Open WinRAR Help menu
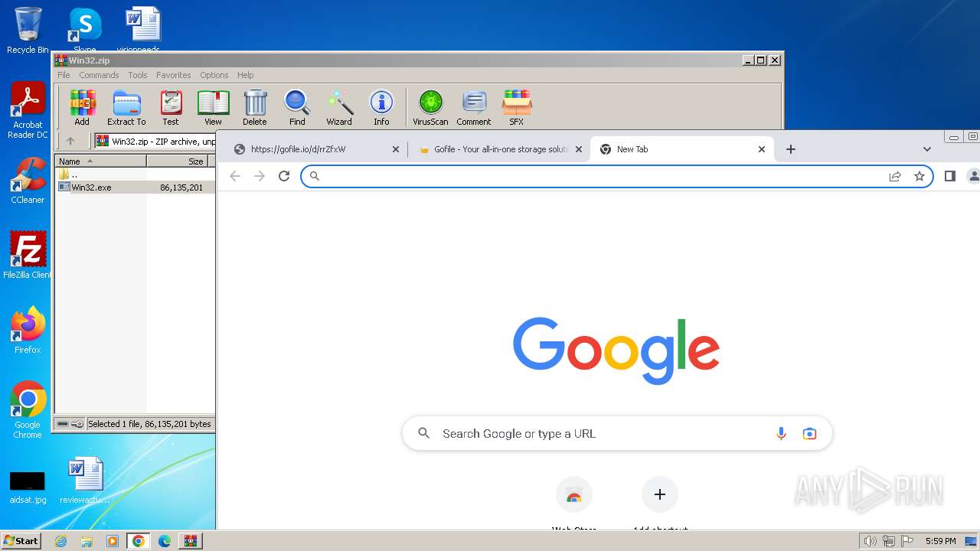Screen dimensions: 980x551 [x=246, y=75]
